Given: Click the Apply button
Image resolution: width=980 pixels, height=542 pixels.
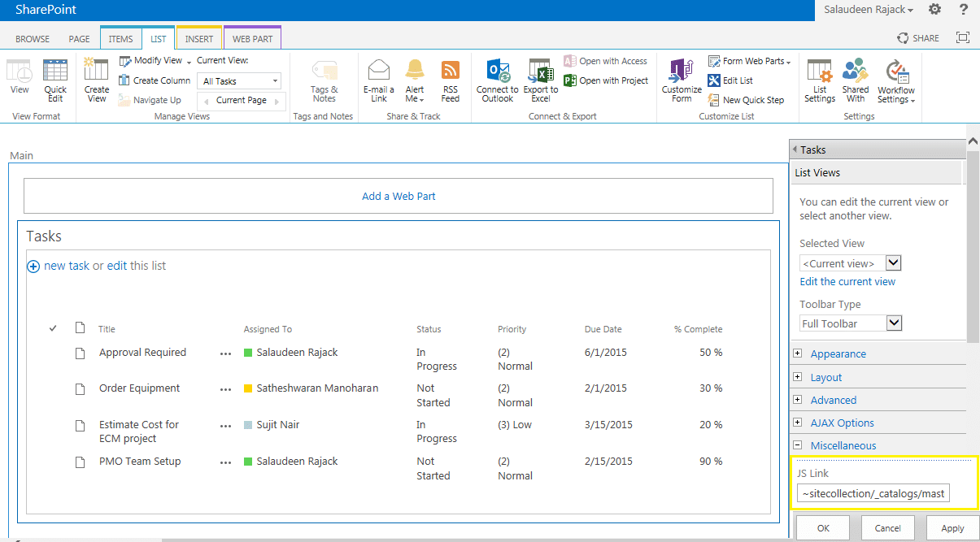Looking at the screenshot, I should click(951, 527).
